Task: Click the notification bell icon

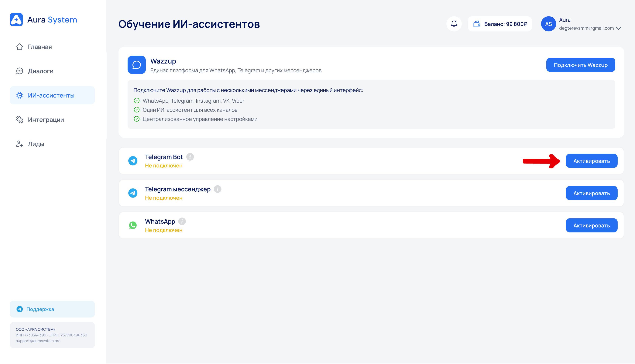Action: (x=454, y=24)
